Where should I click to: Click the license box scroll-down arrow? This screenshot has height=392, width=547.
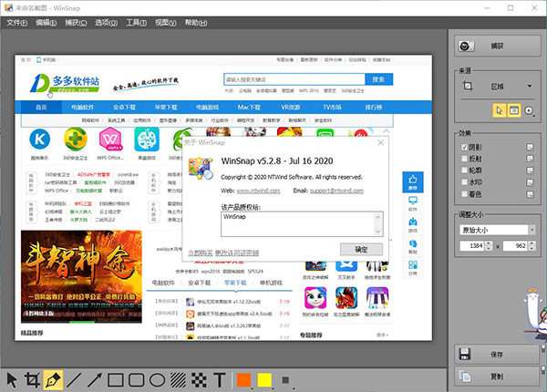tap(377, 232)
